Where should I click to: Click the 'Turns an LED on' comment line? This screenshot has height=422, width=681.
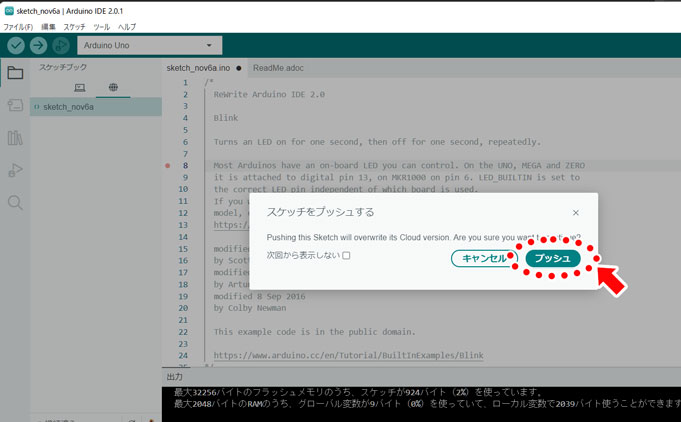(377, 142)
